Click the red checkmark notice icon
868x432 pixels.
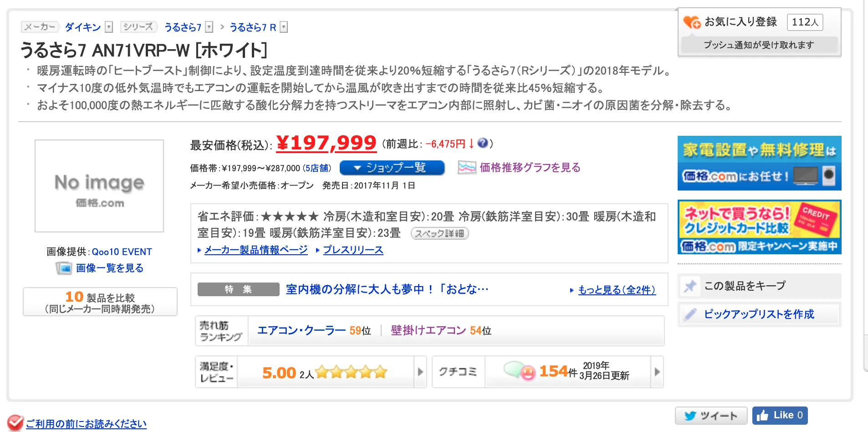(x=15, y=423)
